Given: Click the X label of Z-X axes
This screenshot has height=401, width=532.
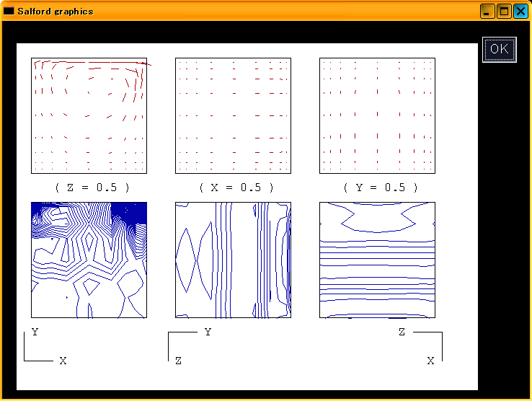Looking at the screenshot, I should (x=430, y=361).
